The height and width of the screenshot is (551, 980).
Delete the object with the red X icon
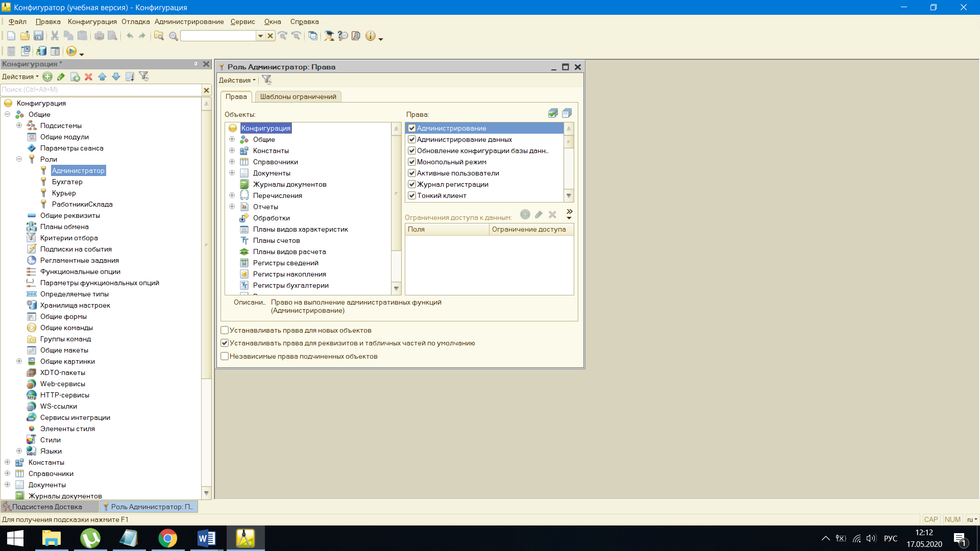tap(88, 77)
